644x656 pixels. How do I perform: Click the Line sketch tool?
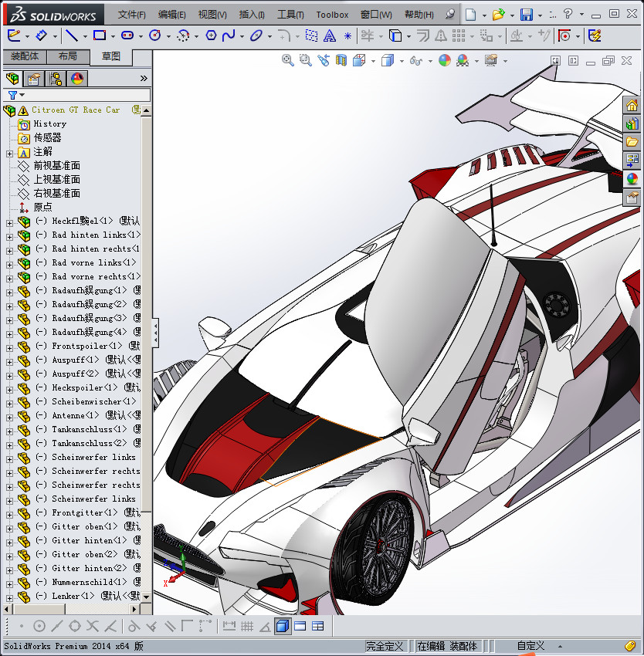(x=71, y=36)
